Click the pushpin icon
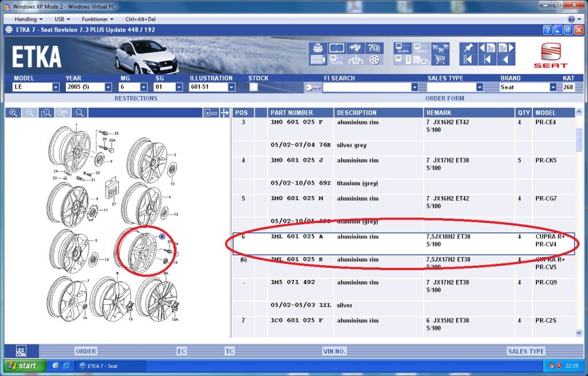This screenshot has width=588, height=376. (x=469, y=48)
